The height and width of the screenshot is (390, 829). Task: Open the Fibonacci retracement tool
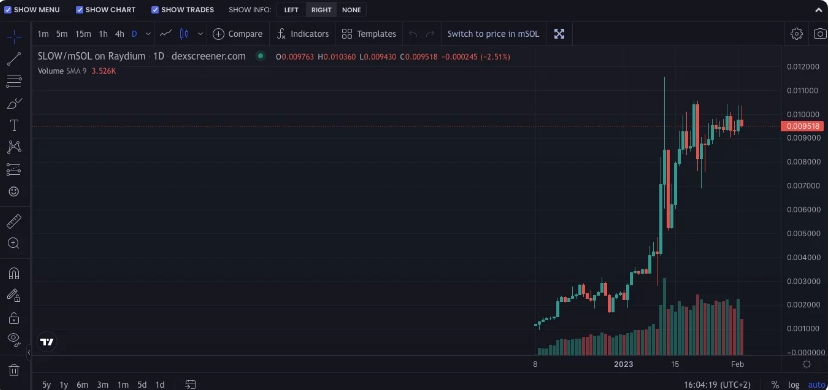pos(14,81)
